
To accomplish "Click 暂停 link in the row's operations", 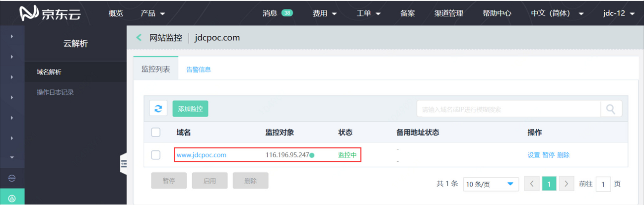I will pyautogui.click(x=548, y=155).
